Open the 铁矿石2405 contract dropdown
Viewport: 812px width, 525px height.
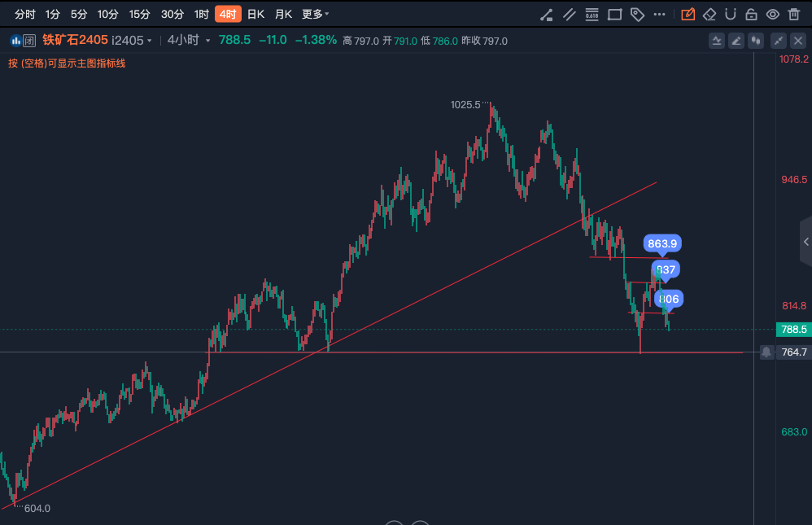[x=97, y=40]
